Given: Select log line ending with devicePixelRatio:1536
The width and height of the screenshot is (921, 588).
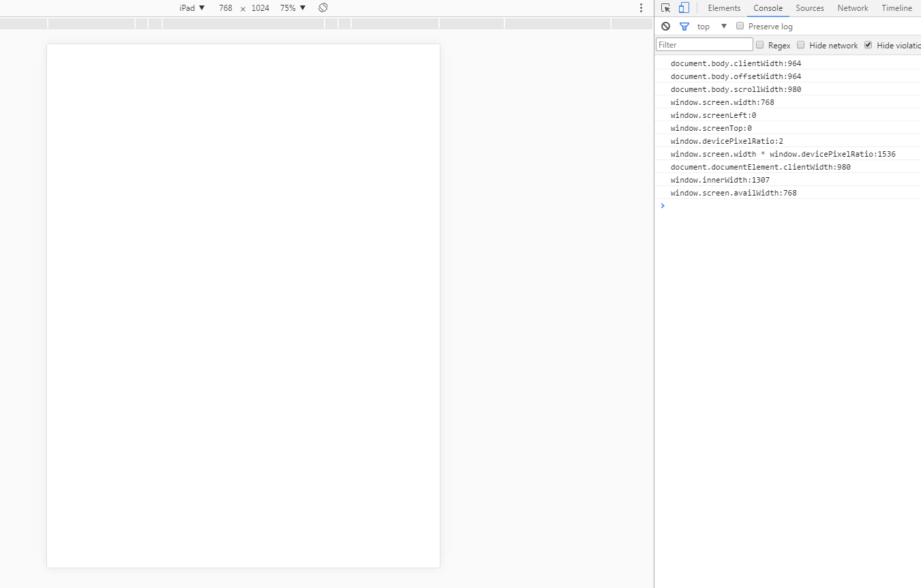Looking at the screenshot, I should tap(787, 154).
